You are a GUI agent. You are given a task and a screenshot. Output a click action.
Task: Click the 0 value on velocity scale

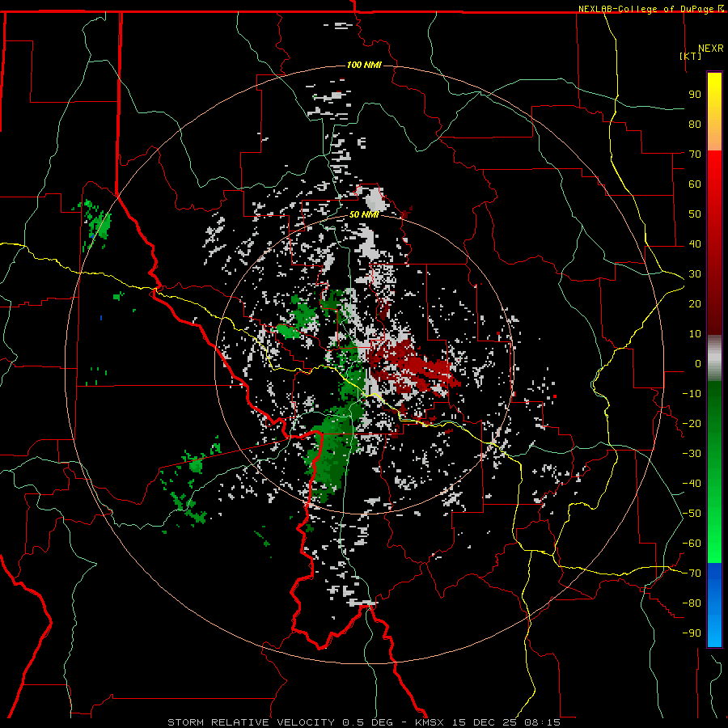698,363
